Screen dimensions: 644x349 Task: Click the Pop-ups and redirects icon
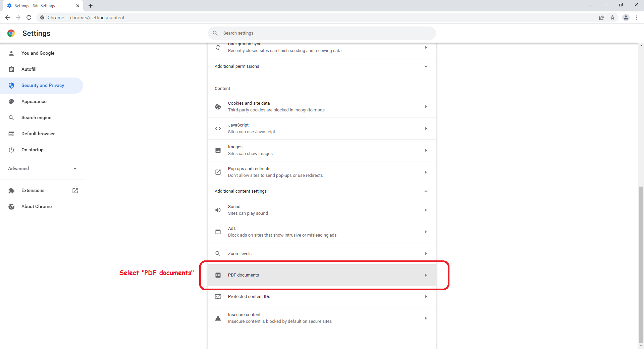(x=218, y=172)
